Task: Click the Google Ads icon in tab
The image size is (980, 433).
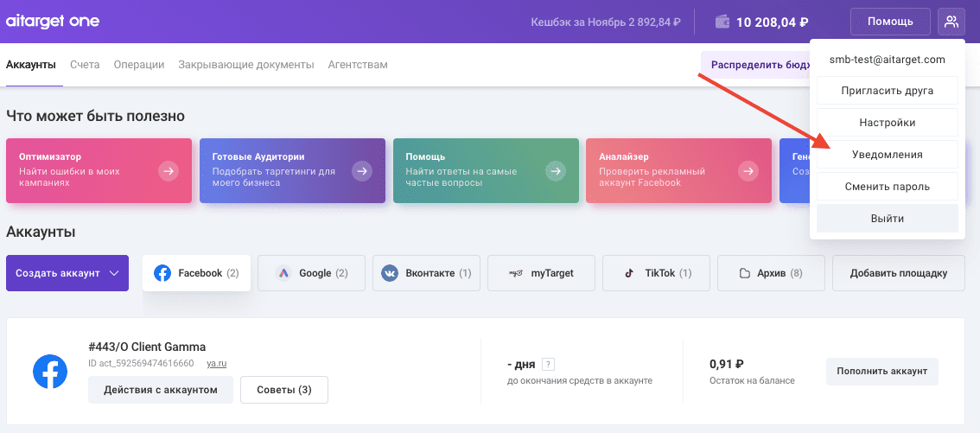Action: tap(283, 273)
